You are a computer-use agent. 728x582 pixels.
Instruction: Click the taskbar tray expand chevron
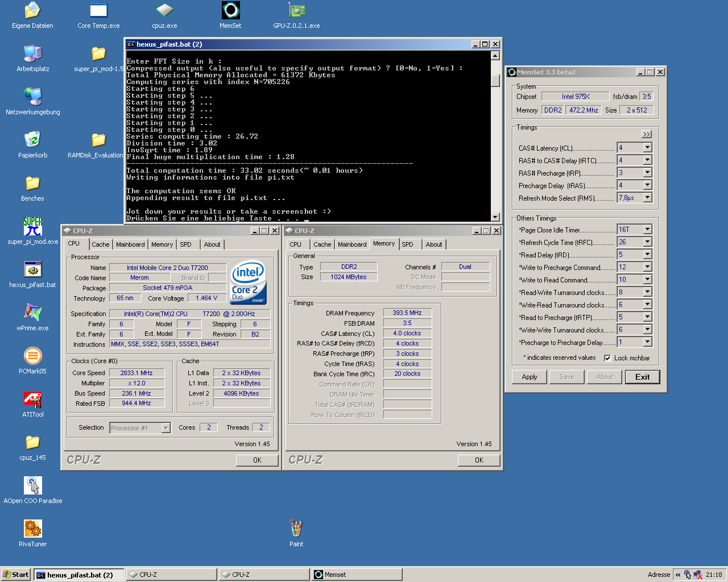[x=678, y=575]
